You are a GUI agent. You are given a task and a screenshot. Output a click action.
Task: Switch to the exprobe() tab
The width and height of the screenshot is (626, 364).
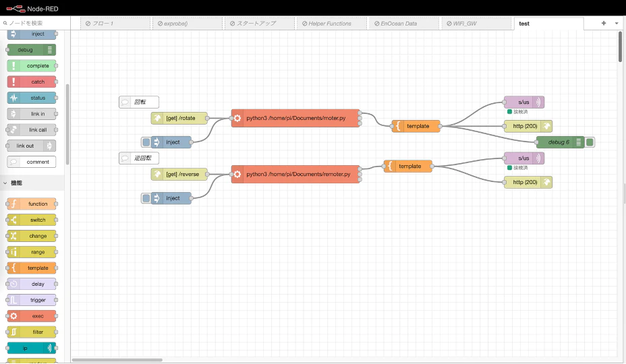[188, 24]
